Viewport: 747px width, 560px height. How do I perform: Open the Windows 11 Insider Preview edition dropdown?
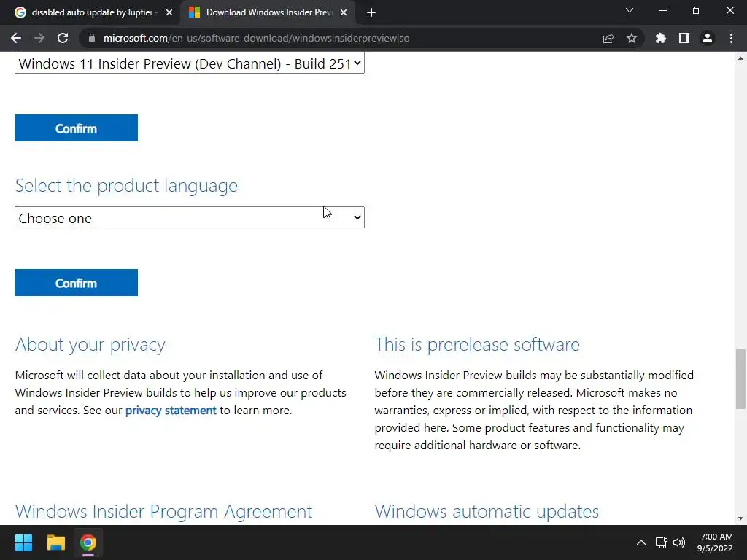point(190,63)
